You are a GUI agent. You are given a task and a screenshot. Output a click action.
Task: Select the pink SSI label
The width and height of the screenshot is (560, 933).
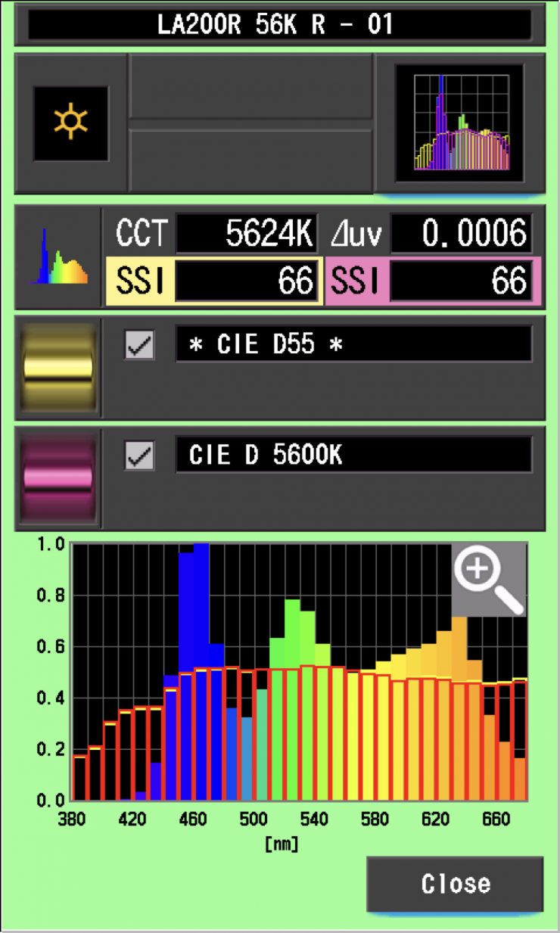click(356, 281)
